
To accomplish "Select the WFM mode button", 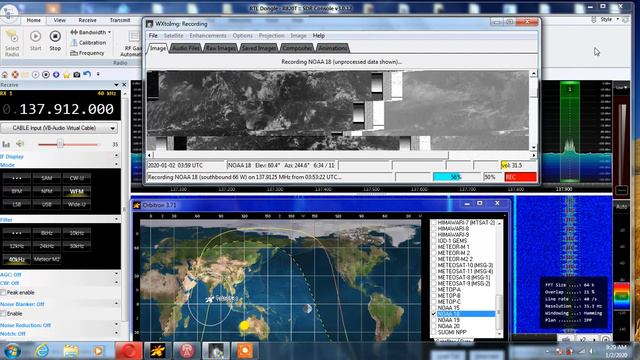I will [x=77, y=191].
